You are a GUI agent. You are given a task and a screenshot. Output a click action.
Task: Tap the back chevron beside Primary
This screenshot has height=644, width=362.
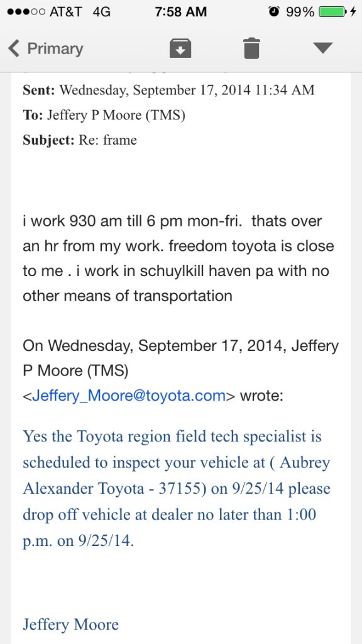coord(14,48)
